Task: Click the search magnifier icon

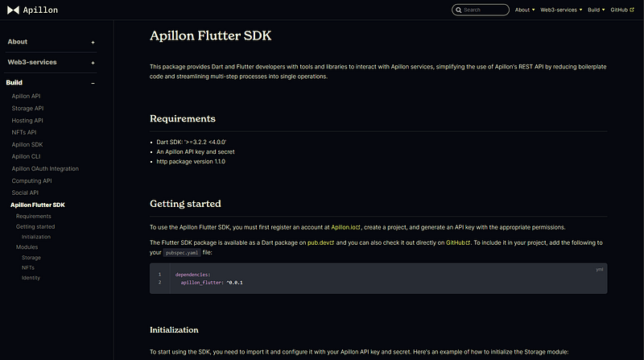Action: point(458,10)
